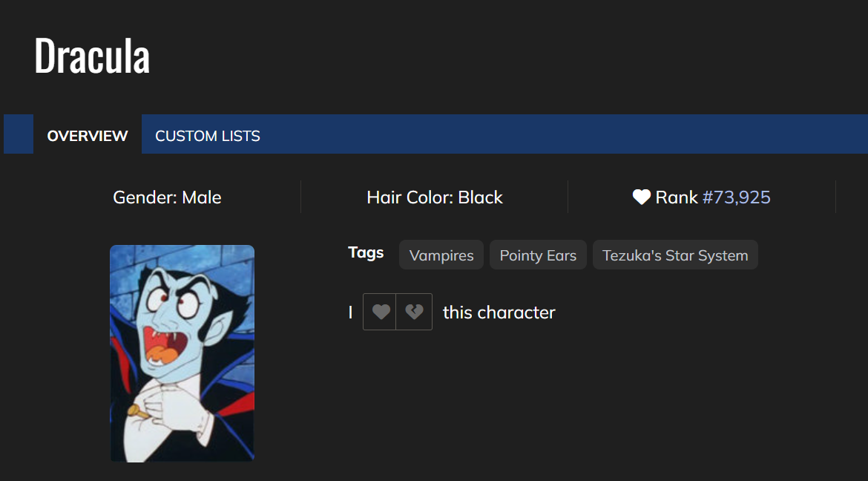
Task: Follow the #73,925 rank link
Action: [737, 197]
